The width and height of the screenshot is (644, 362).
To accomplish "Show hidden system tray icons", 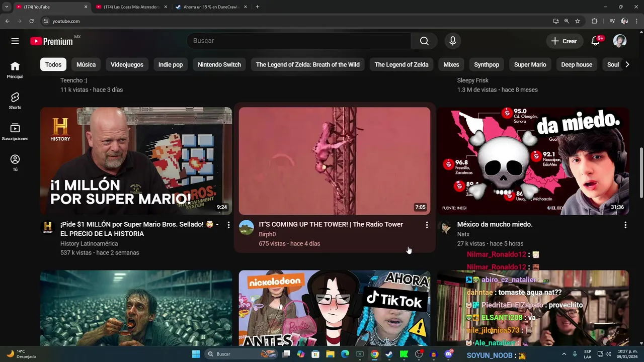I will 563,354.
